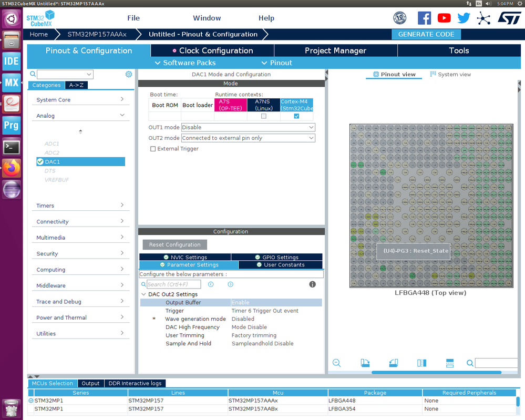This screenshot has width=525, height=420.
Task: Enable A7NS (Linux) runtime context checkbox
Action: pos(263,116)
